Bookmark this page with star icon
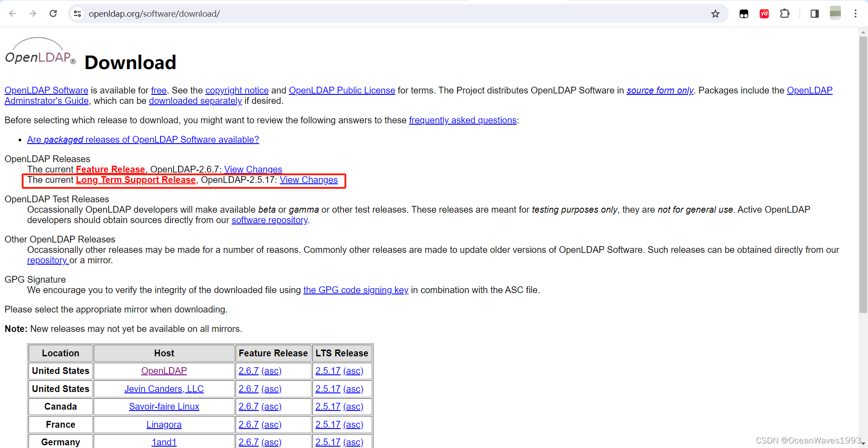 [x=715, y=14]
